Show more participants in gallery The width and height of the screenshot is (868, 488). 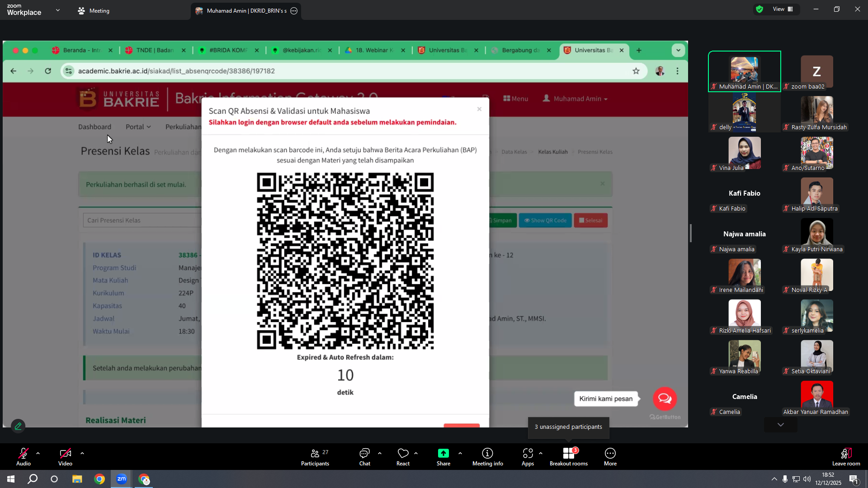781,425
